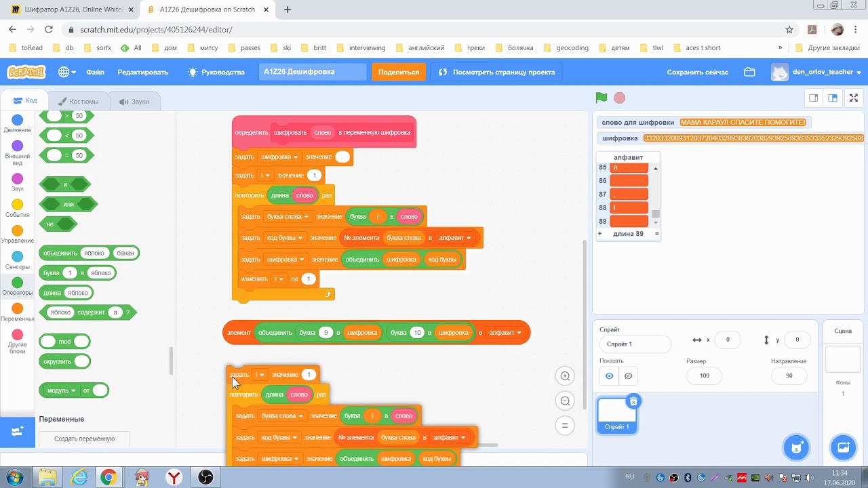Open the Sensing (Сенсоры) block category
Viewport: 868px width, 488px height.
[x=18, y=260]
